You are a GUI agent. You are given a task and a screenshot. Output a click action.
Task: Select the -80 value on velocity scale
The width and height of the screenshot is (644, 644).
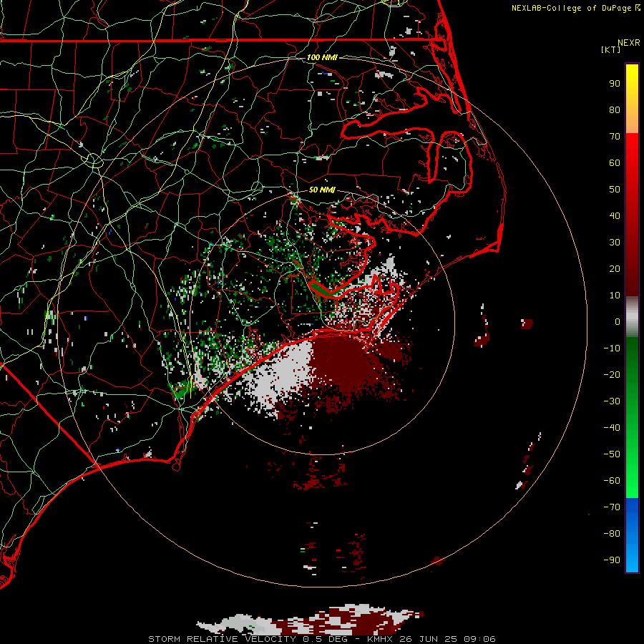coord(612,534)
